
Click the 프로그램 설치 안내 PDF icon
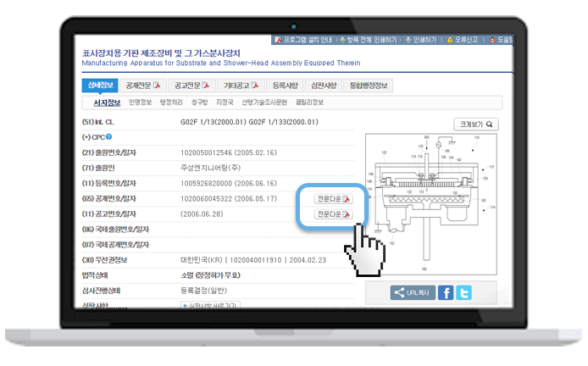[278, 40]
